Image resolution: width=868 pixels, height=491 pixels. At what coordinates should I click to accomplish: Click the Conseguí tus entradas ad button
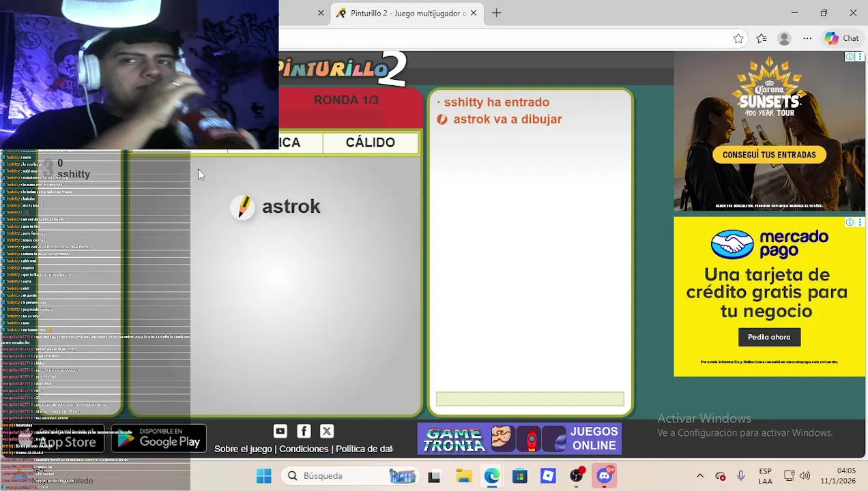769,155
